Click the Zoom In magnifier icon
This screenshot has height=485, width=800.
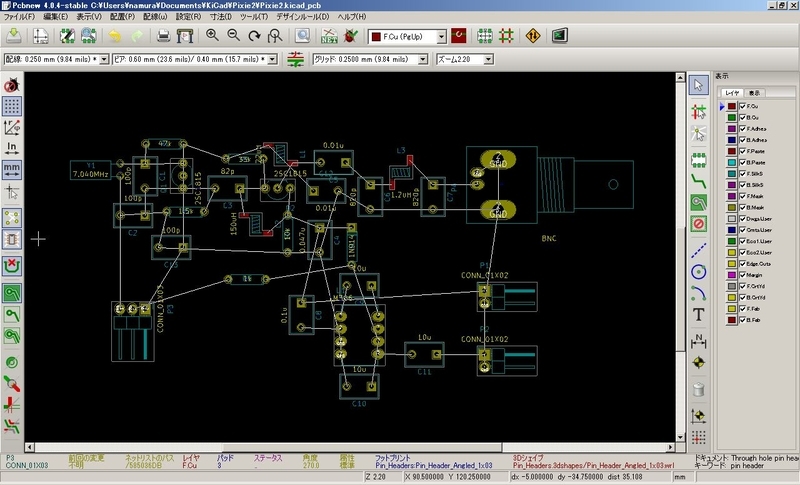(x=212, y=36)
